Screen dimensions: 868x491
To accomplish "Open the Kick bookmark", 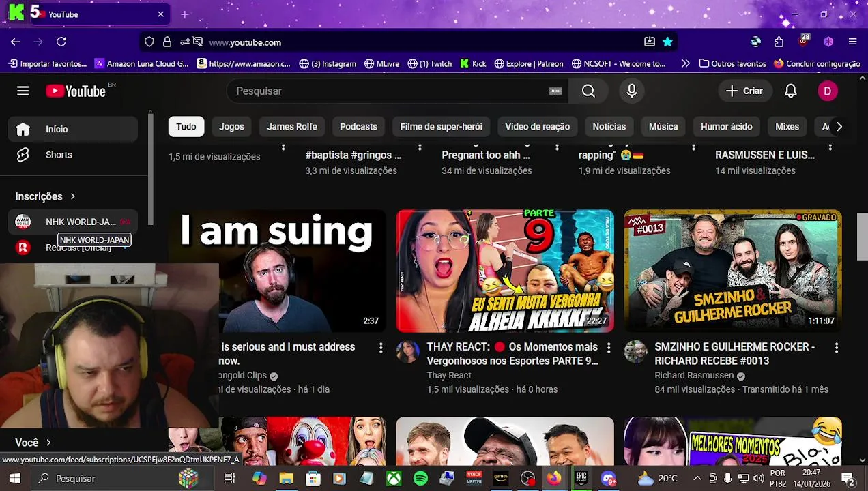I will click(473, 63).
